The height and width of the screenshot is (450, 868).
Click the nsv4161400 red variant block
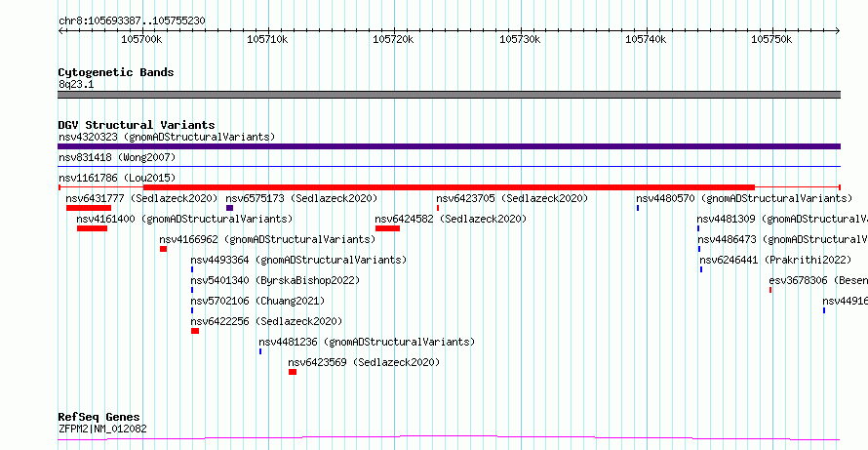[x=92, y=228]
